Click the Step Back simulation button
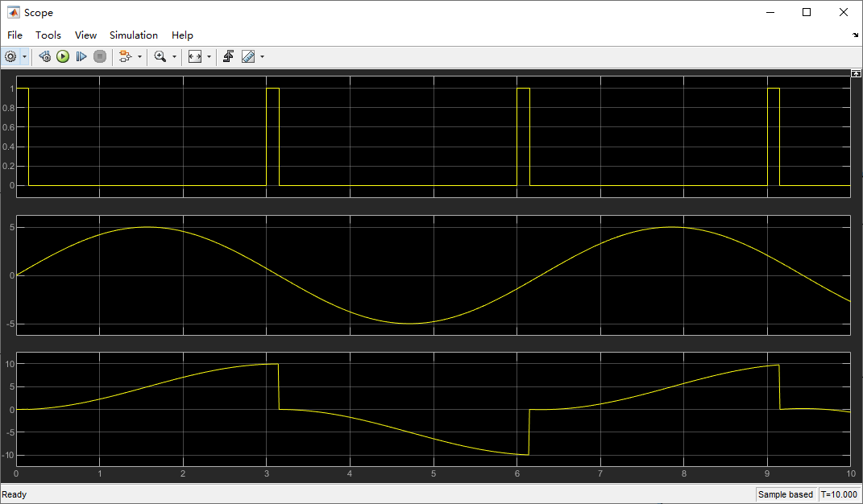This screenshot has width=863, height=504. pyautogui.click(x=45, y=56)
